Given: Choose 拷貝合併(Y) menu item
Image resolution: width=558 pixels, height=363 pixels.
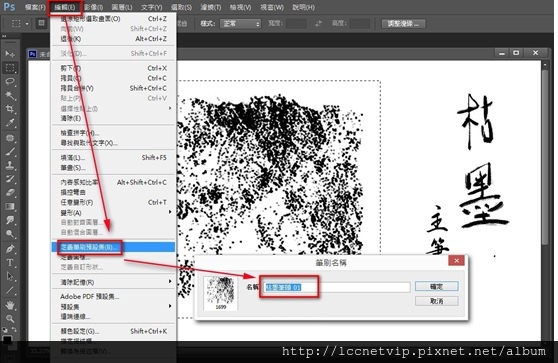Looking at the screenshot, I should pyautogui.click(x=114, y=88).
